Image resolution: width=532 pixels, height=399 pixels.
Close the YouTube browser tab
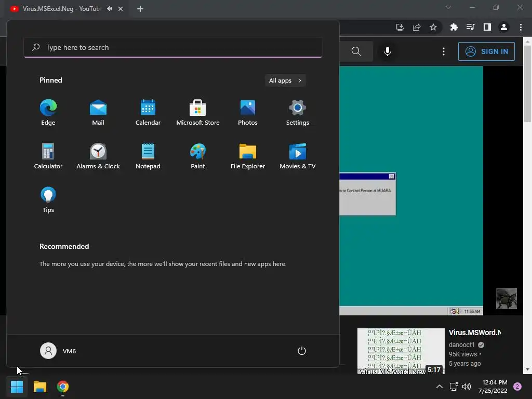pyautogui.click(x=121, y=9)
